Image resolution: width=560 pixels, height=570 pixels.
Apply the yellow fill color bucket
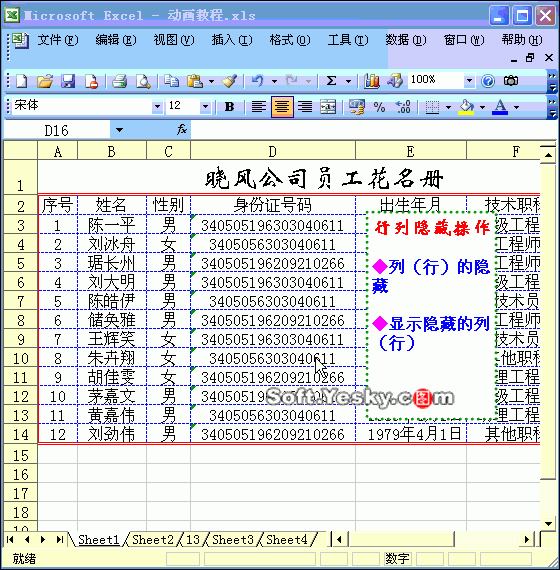pos(467,107)
